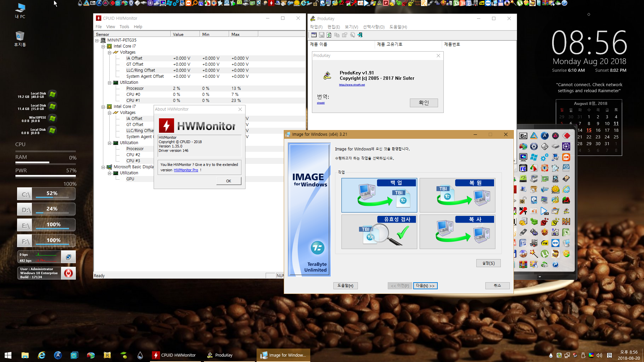Click the ProduKey Select Source toolbar icon

pyautogui.click(x=314, y=35)
